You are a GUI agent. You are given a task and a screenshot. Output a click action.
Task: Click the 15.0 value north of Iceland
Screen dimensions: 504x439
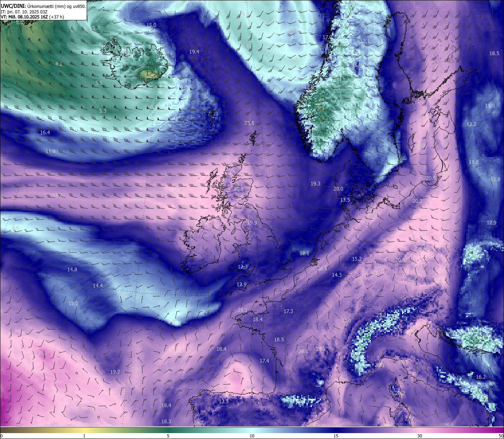point(151,25)
